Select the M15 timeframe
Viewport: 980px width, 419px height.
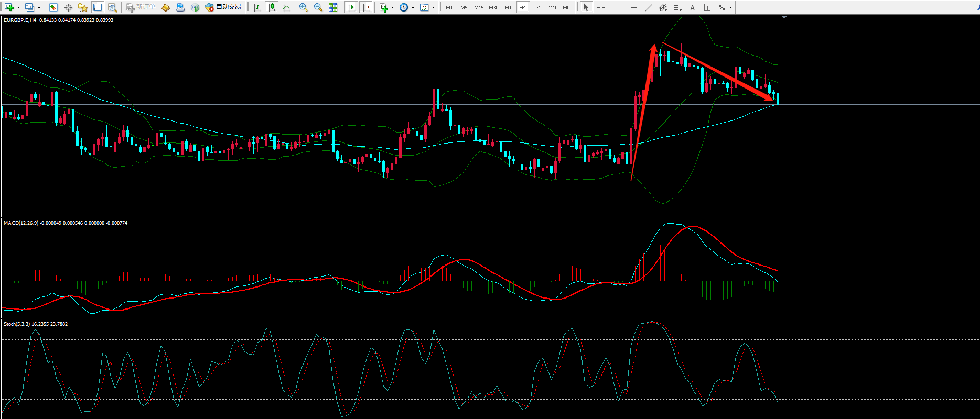pos(478,7)
